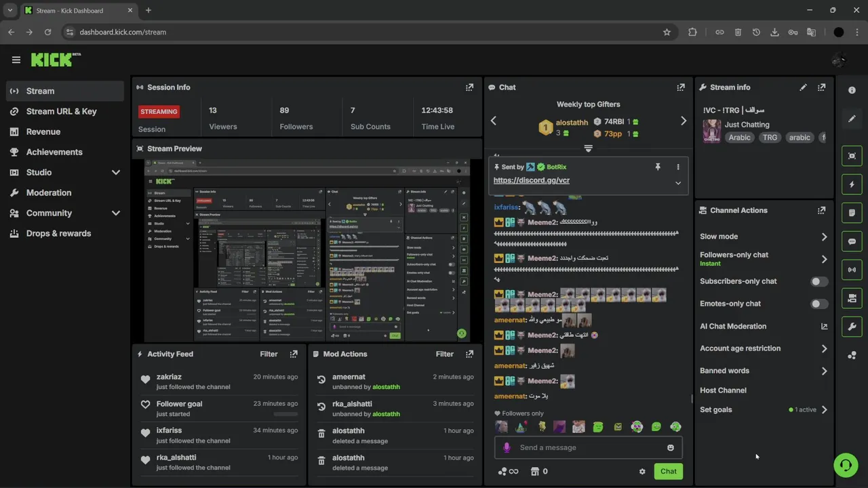
Task: Go to the Achievements page
Action: [x=65, y=152]
